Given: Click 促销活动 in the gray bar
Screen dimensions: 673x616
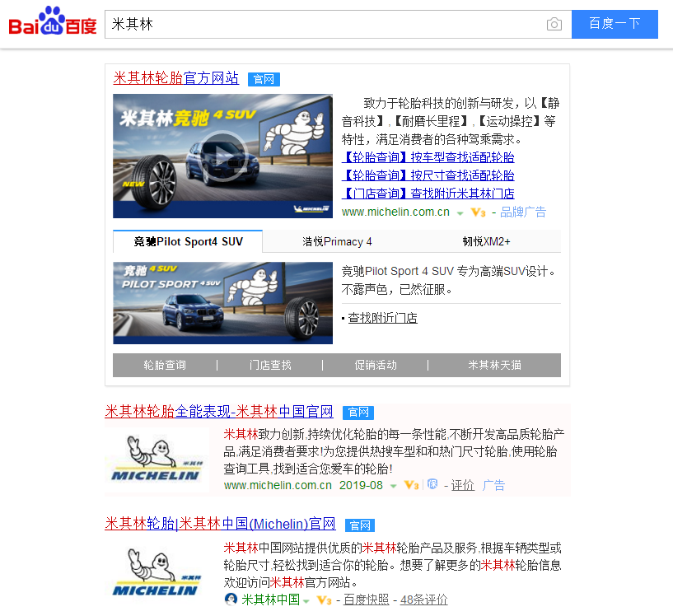Looking at the screenshot, I should click(x=376, y=365).
